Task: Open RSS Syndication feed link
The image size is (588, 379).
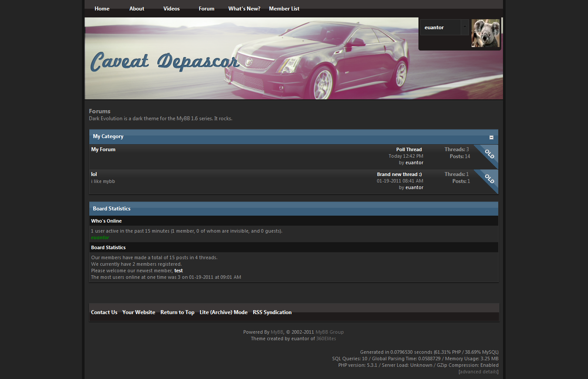Action: tap(272, 312)
